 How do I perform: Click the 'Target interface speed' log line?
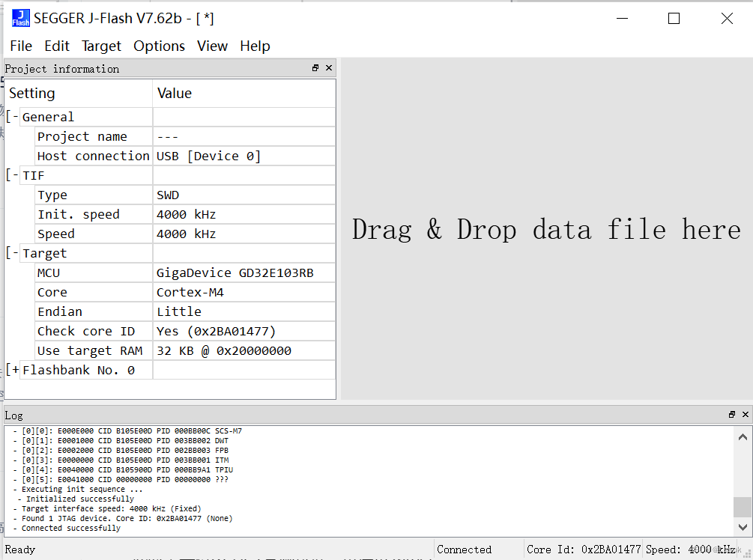106,508
